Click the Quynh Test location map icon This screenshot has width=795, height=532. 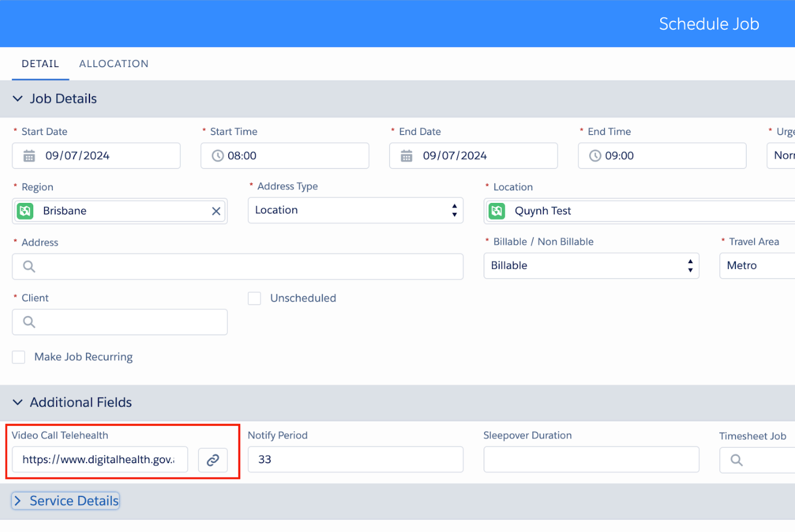[x=497, y=211]
